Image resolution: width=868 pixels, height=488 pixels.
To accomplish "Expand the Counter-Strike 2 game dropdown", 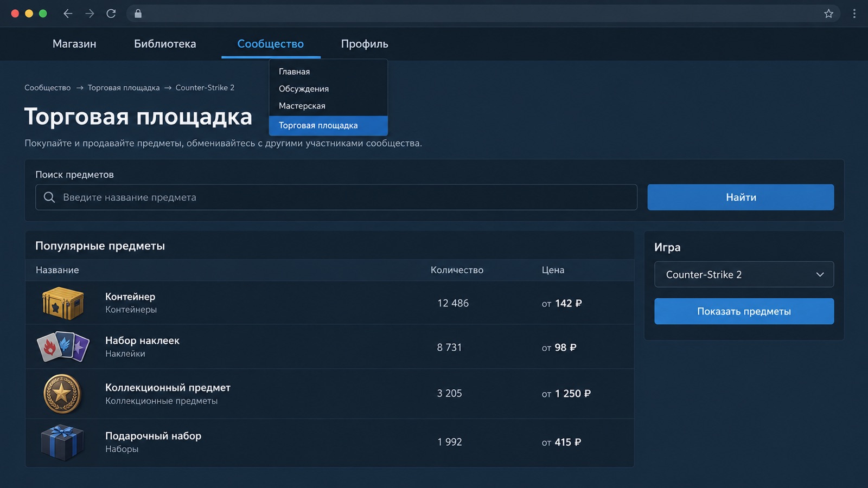I will coord(744,274).
